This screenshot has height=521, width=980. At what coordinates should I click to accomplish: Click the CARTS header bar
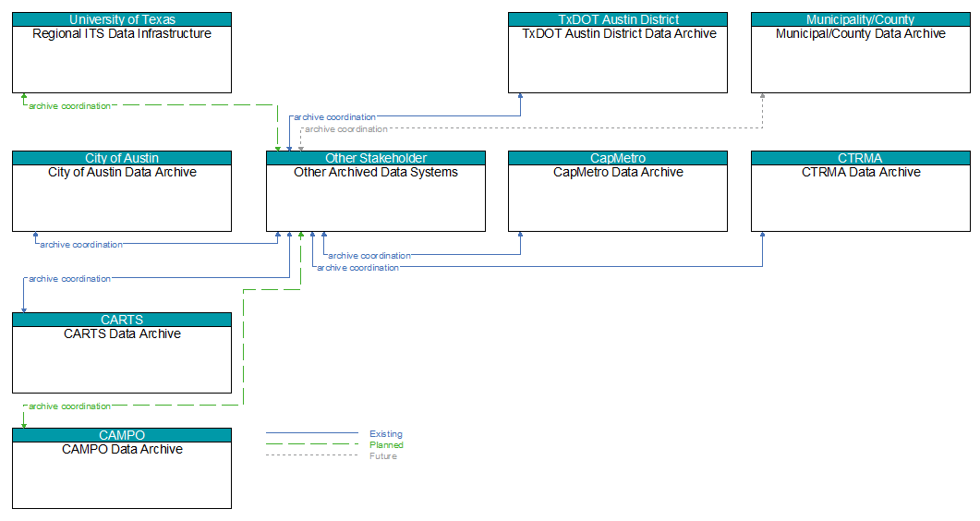[122, 320]
